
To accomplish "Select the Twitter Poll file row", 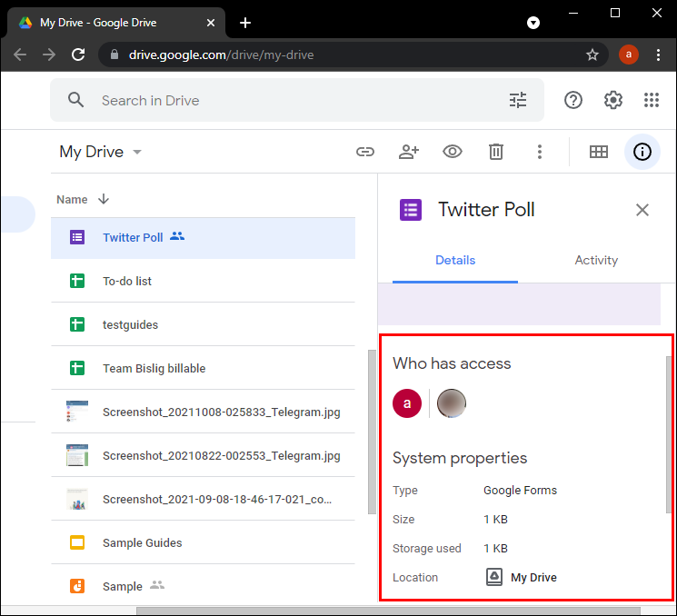I will point(203,238).
